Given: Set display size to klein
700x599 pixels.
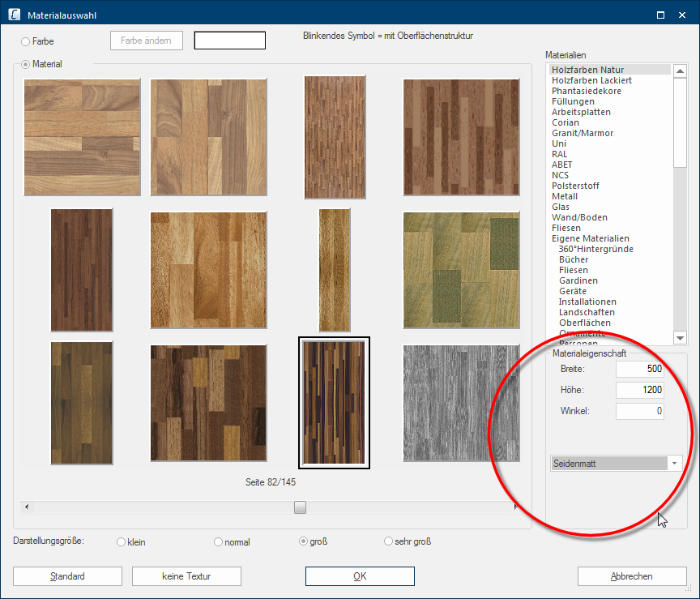Looking at the screenshot, I should pos(122,542).
